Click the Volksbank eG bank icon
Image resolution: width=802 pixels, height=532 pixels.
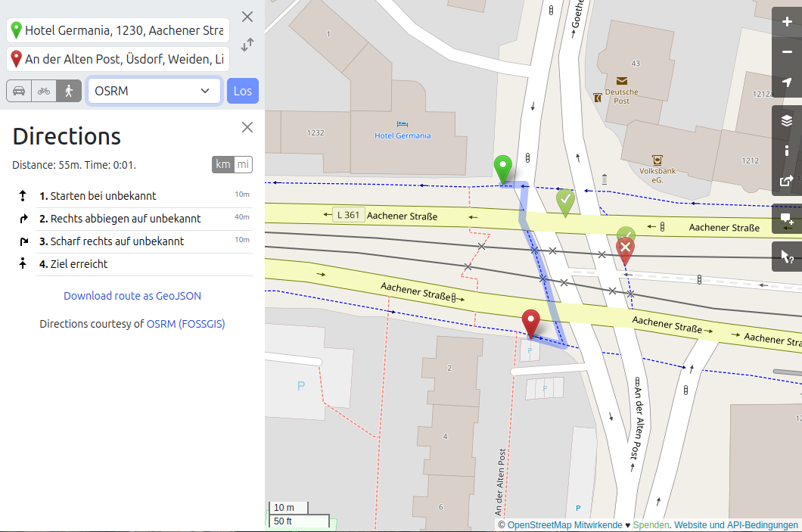657,160
